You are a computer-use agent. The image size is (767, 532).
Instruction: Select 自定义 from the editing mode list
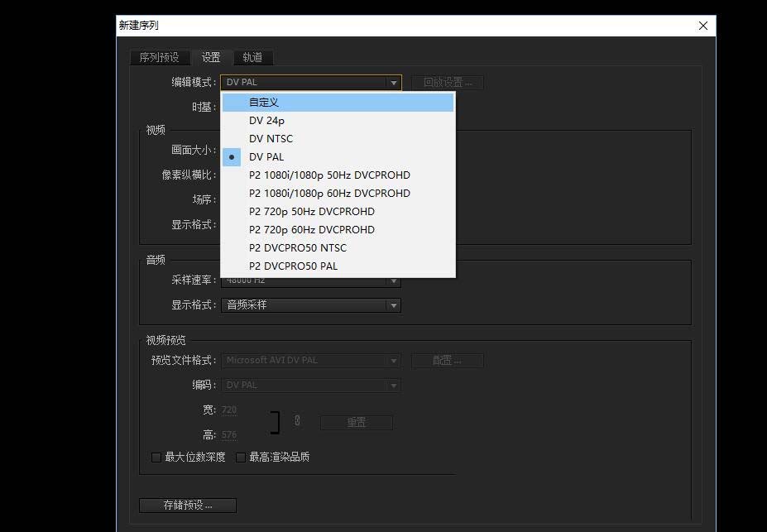point(263,101)
